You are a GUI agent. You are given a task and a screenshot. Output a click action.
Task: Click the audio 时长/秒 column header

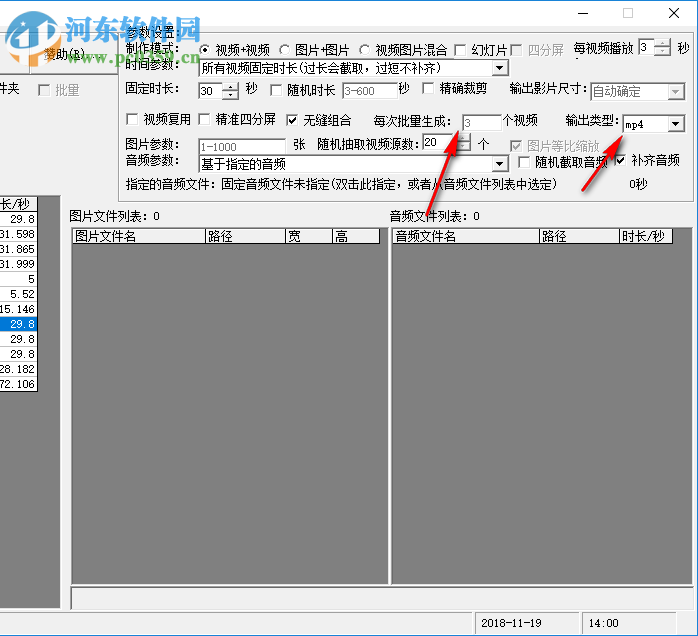(x=646, y=236)
